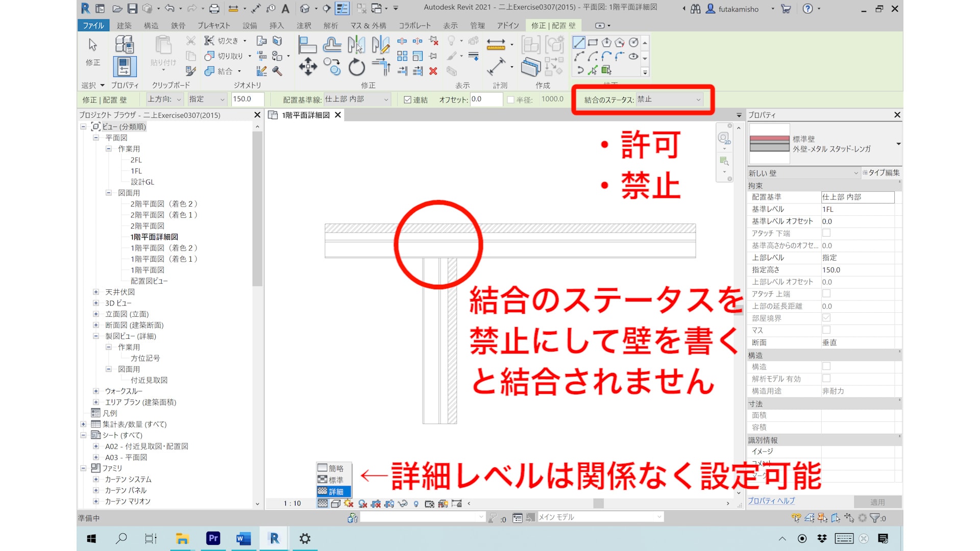980x551 pixels.
Task: Open the プロパティ ヘルプ link
Action: [x=771, y=501]
